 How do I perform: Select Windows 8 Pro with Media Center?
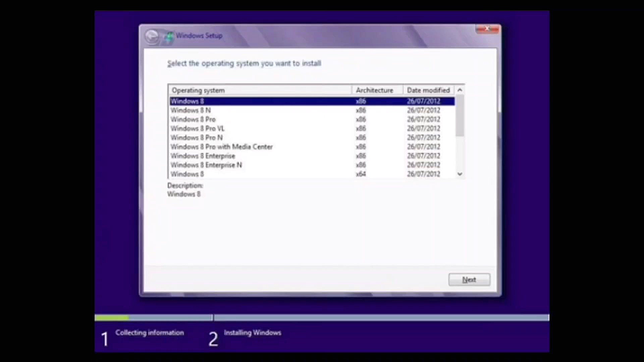tap(312, 147)
